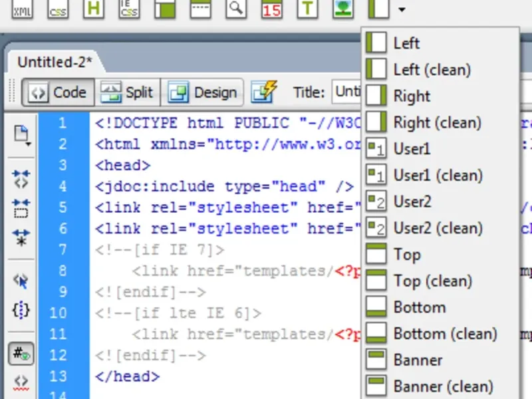Choose Left (clean) menu entry
The image size is (532, 399).
tap(440, 70)
